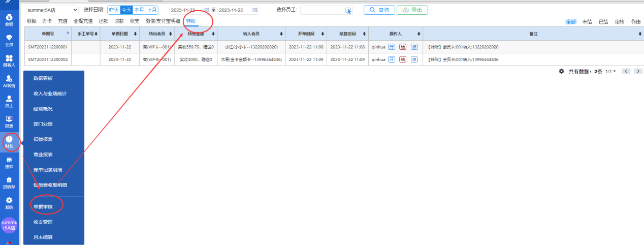The image size is (644, 245).
Task: Open the 员工 staff sidebar icon
Action: tap(9, 102)
